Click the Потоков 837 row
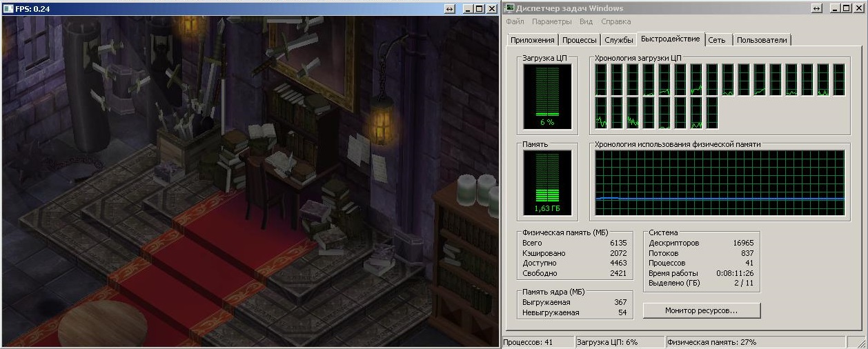868x349 pixels. [701, 253]
